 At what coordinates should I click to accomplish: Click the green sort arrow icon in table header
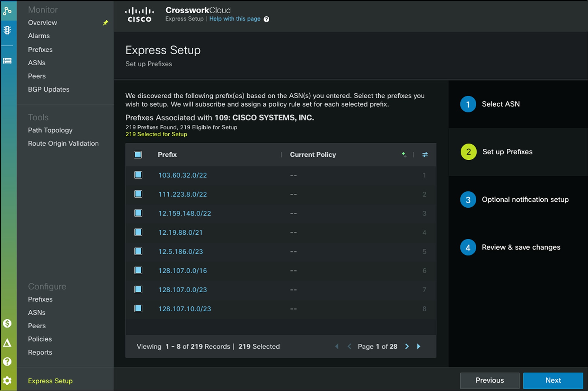(x=404, y=155)
